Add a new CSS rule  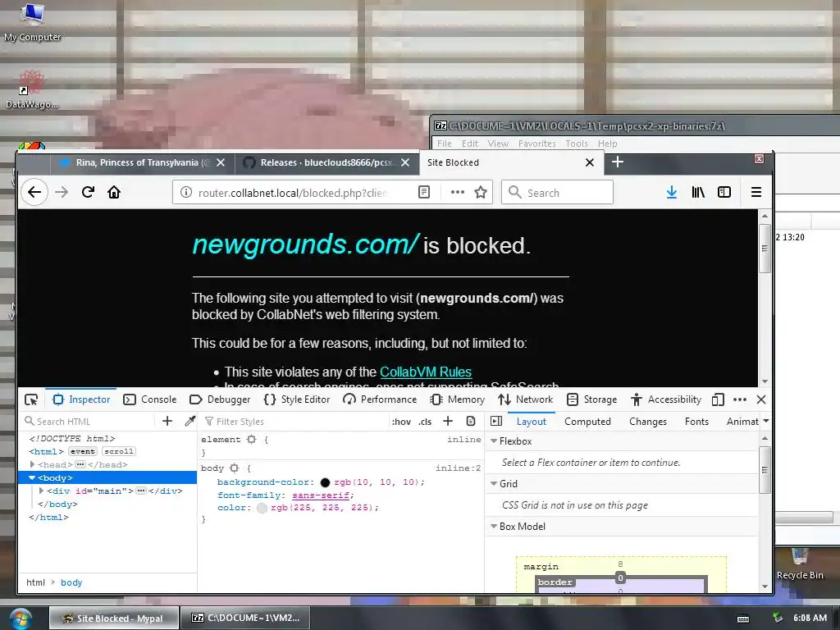tap(448, 421)
